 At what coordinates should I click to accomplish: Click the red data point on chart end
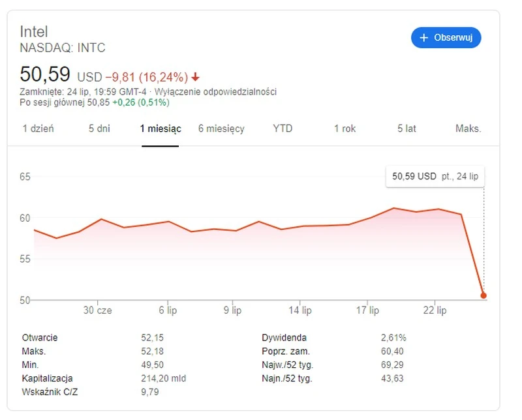(x=484, y=295)
